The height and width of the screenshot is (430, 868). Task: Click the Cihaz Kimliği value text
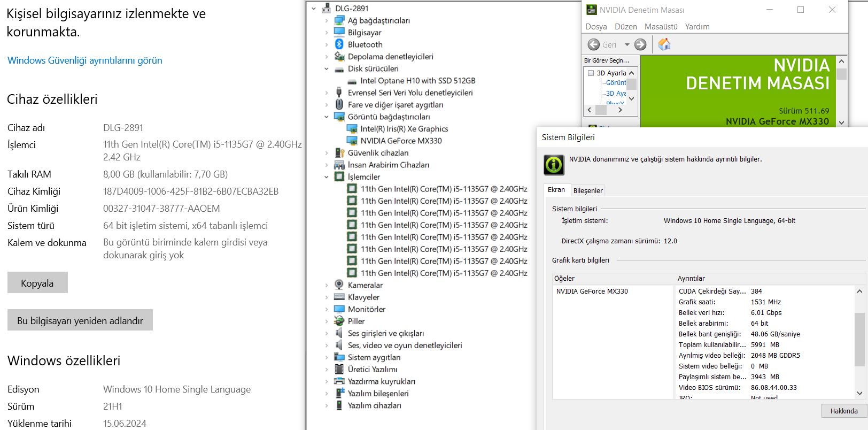click(x=191, y=191)
